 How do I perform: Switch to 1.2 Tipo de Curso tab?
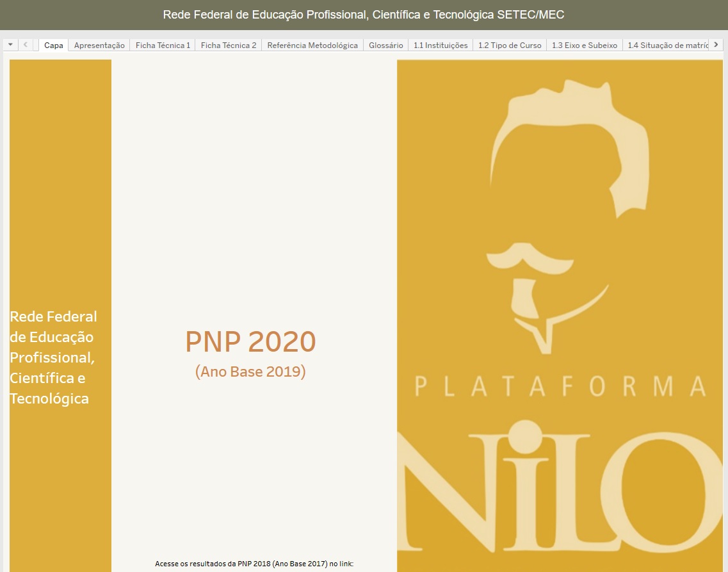[x=510, y=45]
